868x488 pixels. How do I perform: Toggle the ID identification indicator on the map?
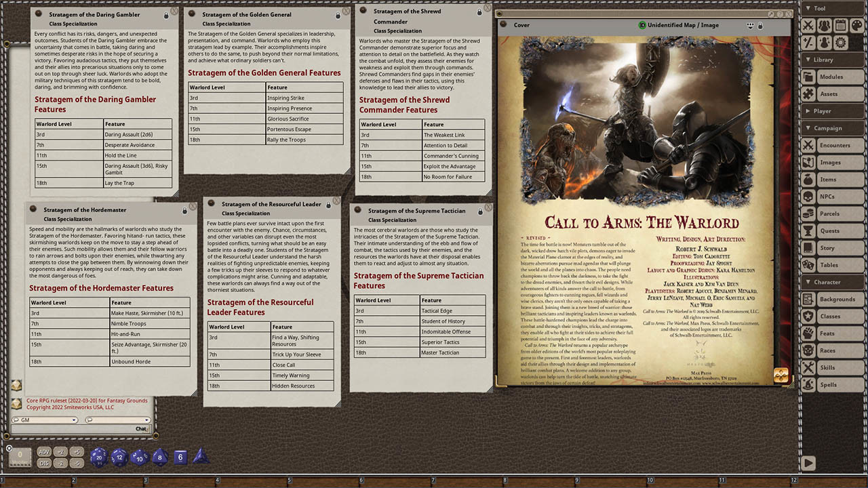(642, 25)
